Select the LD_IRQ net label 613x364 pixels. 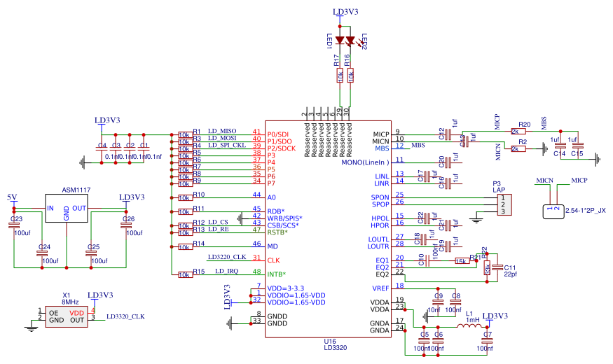tap(227, 271)
